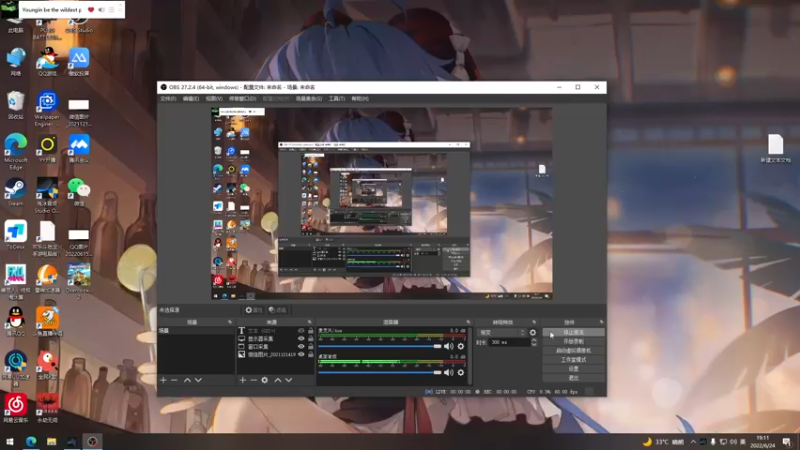Open the source Properties gear button
800x450 pixels.
254,310
